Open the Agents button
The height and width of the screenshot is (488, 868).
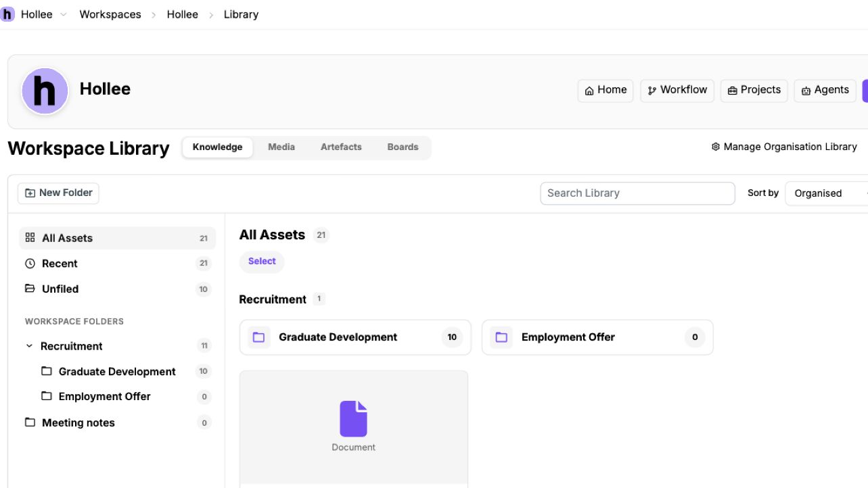[x=825, y=90]
